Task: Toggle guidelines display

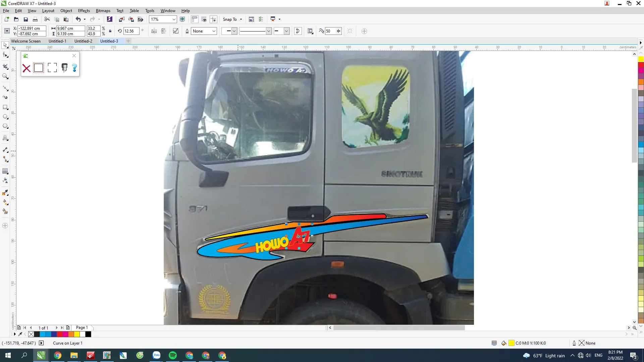Action: point(214,19)
